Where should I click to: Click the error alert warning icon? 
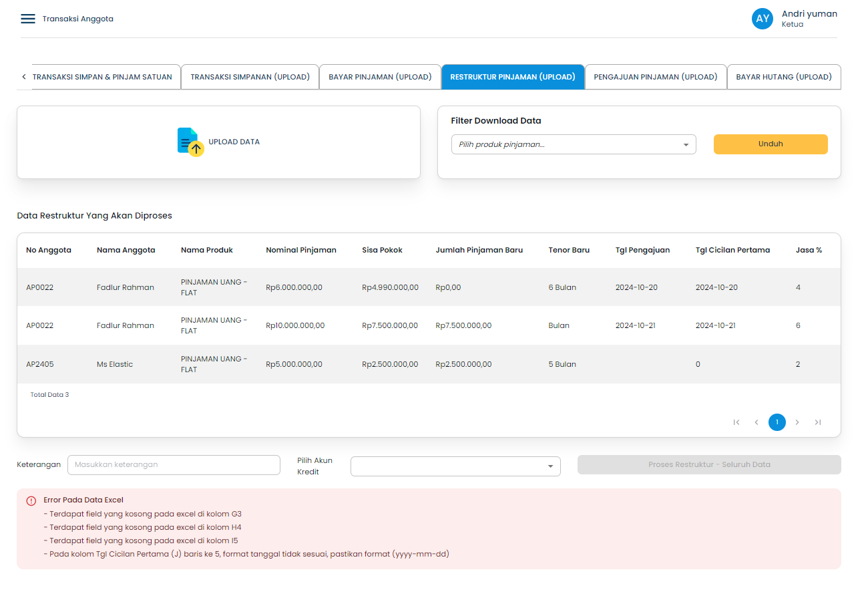pos(31,500)
